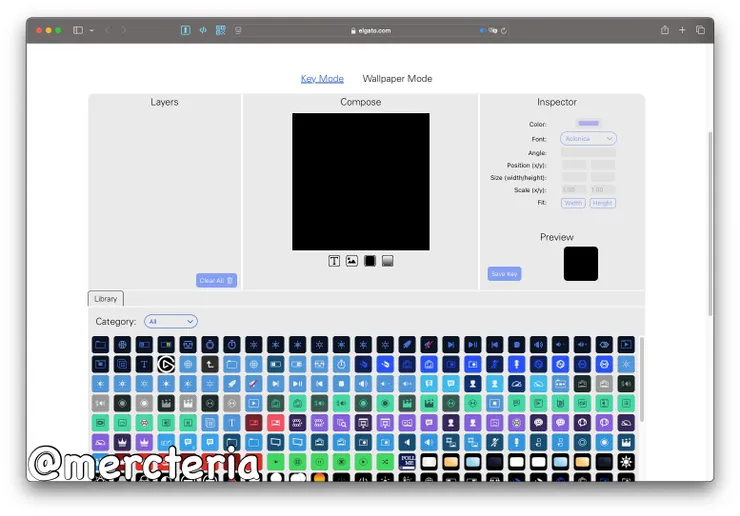
Task: Open the QR code extension in toolbar
Action: point(220,30)
